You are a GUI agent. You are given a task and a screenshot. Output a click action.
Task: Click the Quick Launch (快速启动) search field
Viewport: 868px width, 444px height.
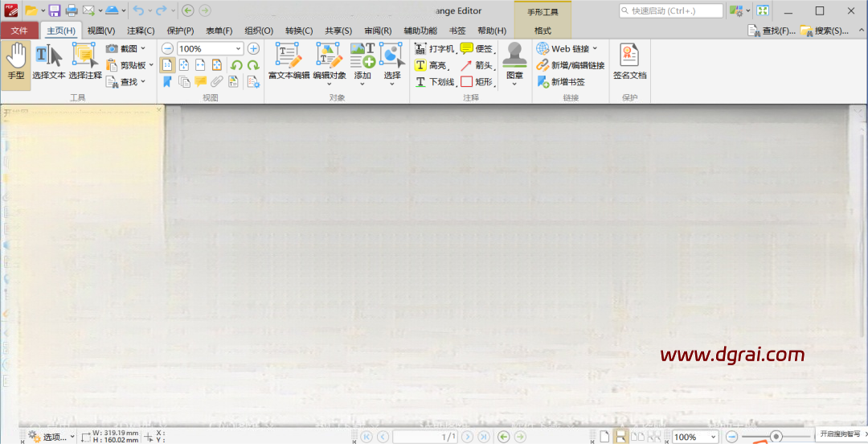671,10
